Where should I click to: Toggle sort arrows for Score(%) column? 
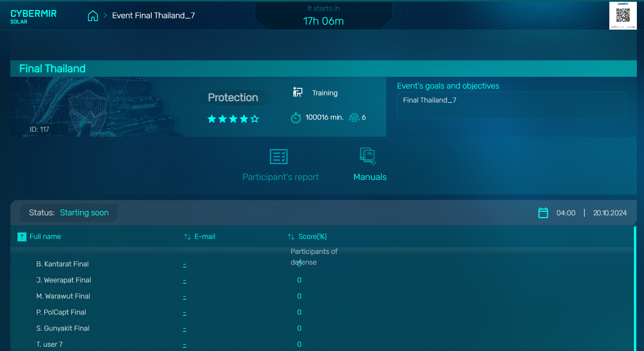[291, 237]
